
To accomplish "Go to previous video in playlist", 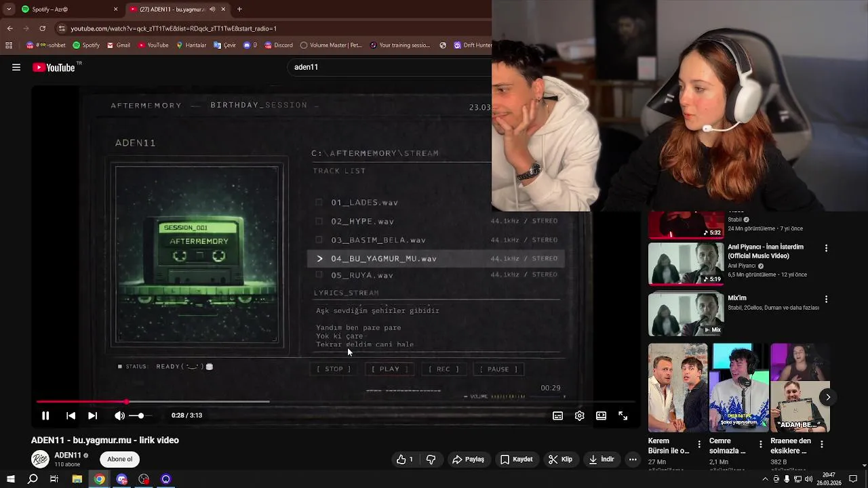I will coord(71,415).
